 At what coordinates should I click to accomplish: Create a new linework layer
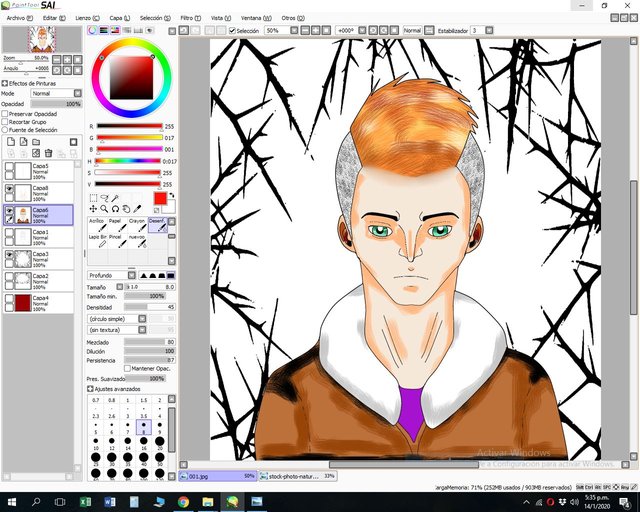click(x=24, y=142)
